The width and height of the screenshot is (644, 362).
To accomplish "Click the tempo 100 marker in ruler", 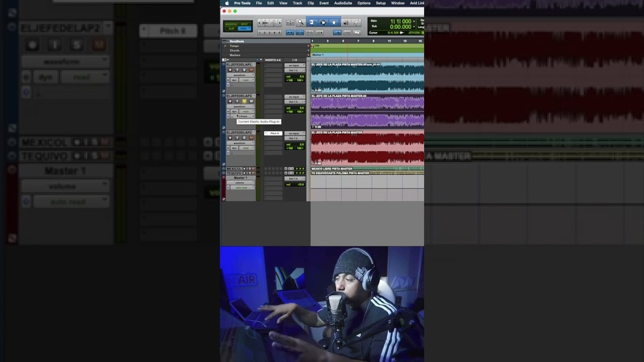I will point(315,46).
